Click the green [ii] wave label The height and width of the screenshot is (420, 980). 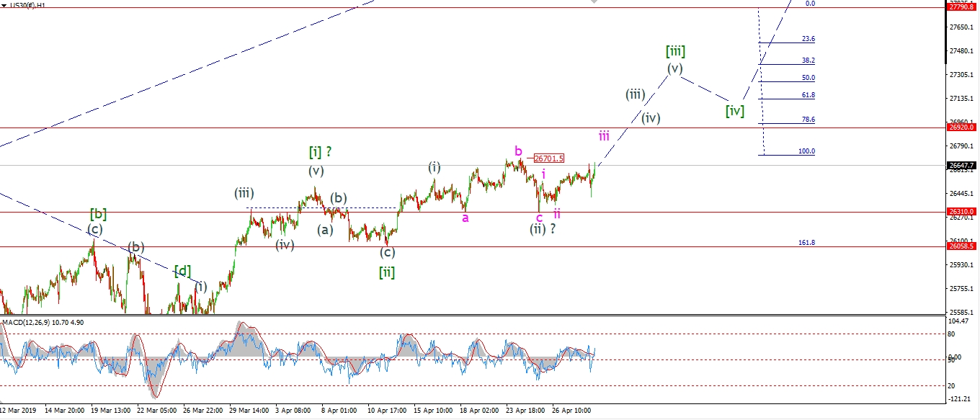point(387,272)
